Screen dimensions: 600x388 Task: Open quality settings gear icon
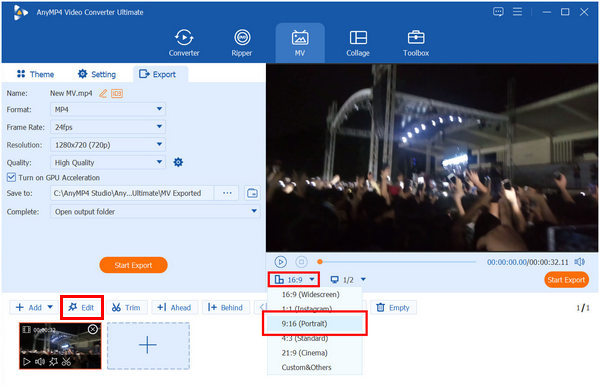click(178, 162)
